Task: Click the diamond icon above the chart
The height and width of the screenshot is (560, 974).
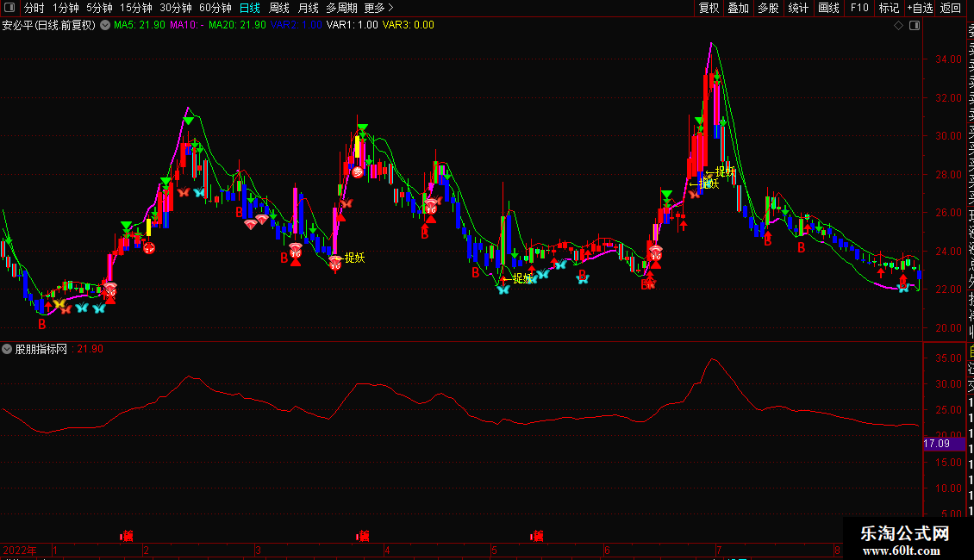Action: (898, 26)
